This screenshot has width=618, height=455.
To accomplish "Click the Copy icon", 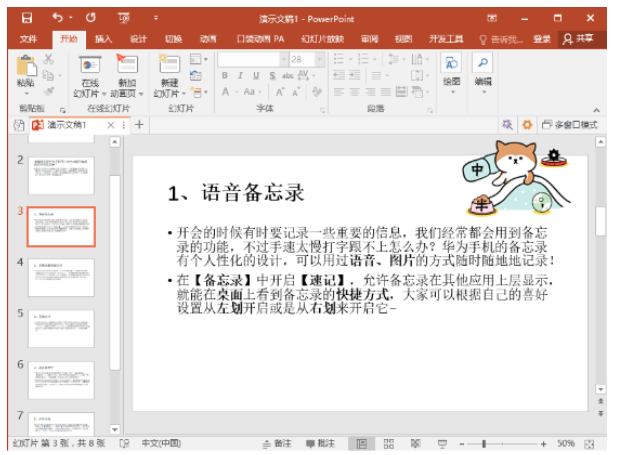I will (x=48, y=75).
